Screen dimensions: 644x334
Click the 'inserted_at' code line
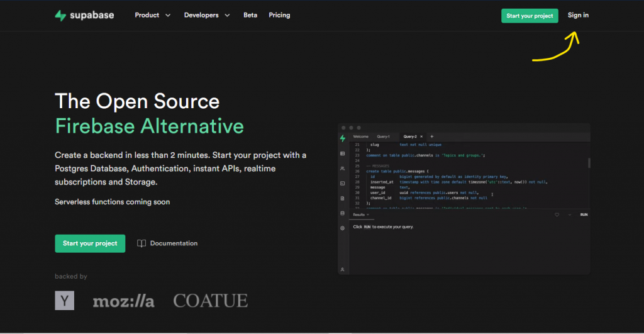[458, 182]
